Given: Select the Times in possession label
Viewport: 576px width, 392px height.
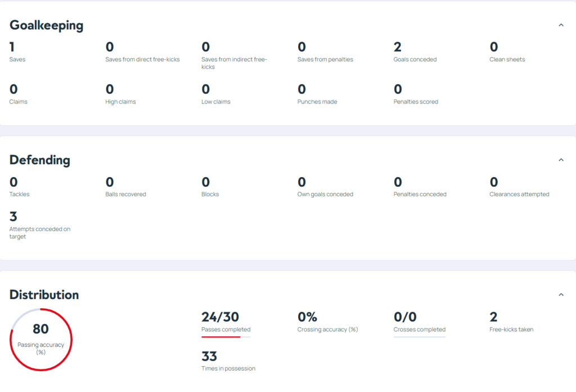Looking at the screenshot, I should coord(228,369).
